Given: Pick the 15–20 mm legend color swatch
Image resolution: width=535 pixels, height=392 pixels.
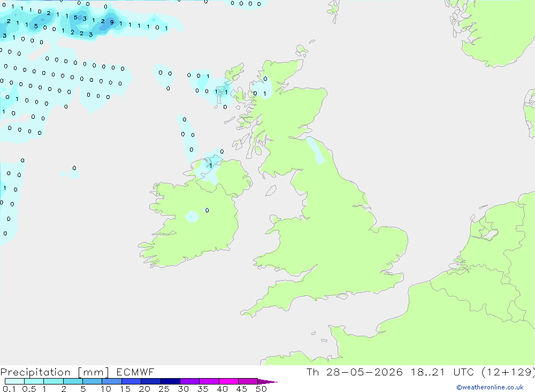Looking at the screenshot, I should [131, 381].
